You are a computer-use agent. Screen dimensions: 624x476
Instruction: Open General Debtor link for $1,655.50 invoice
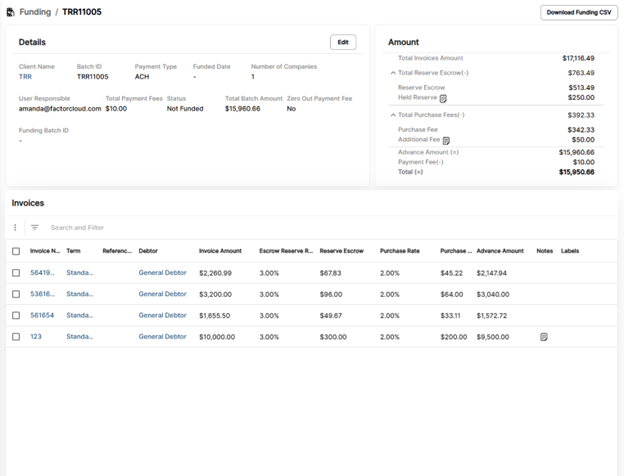[162, 315]
